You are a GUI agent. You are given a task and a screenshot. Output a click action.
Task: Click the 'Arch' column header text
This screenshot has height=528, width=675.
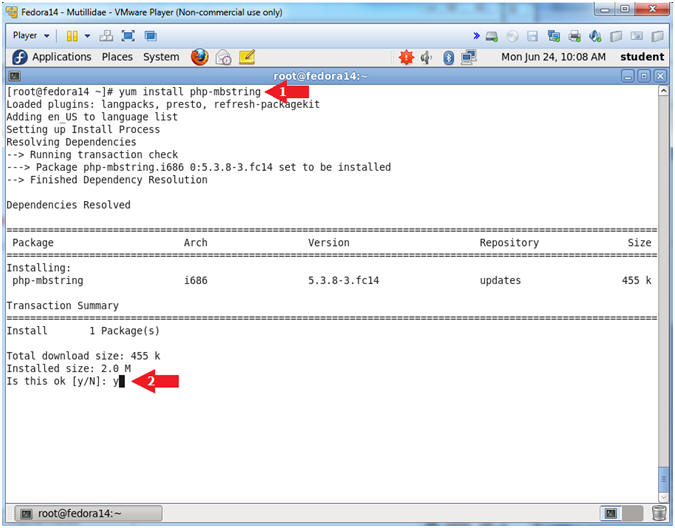pyautogui.click(x=195, y=243)
